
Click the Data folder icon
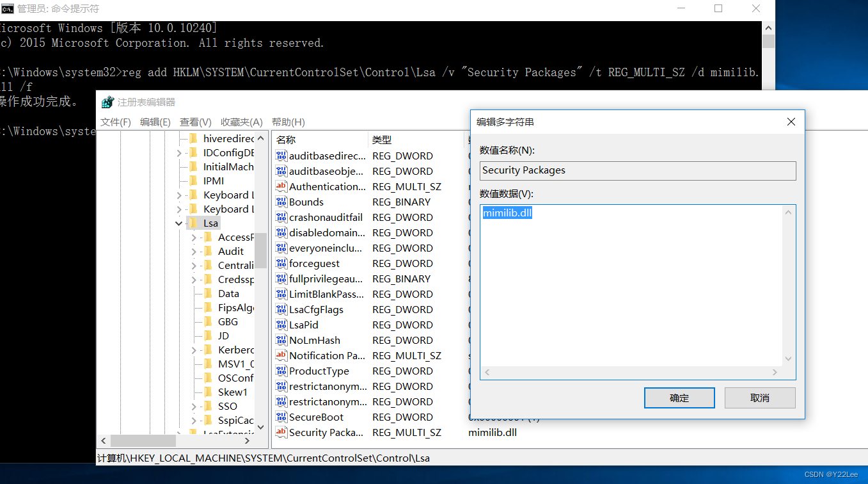point(208,293)
